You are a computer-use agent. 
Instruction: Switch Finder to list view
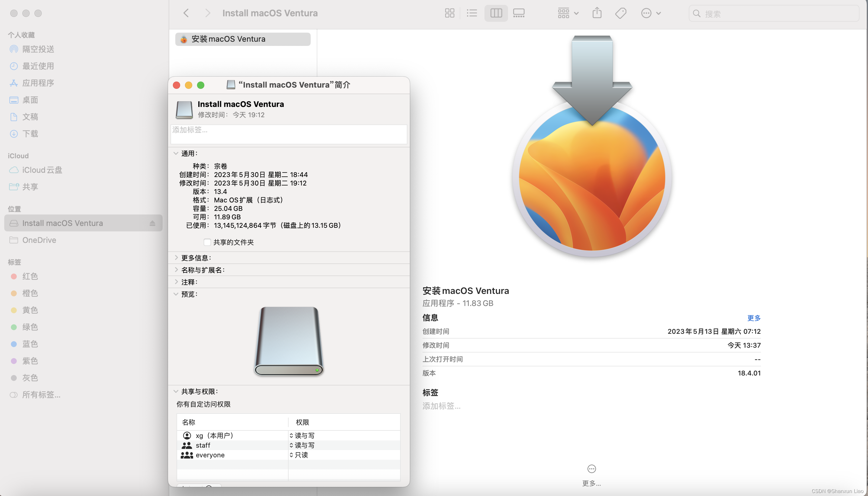472,13
